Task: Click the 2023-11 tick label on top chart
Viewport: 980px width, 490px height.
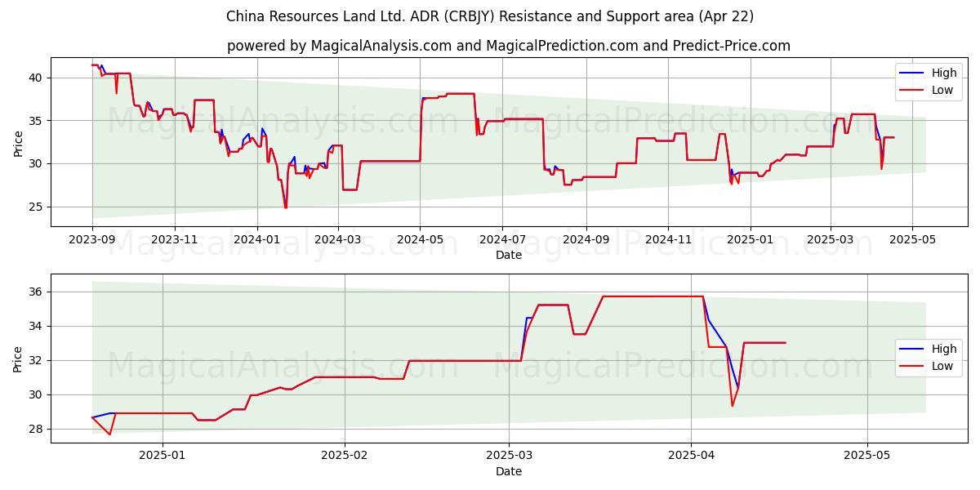Action: [x=175, y=240]
